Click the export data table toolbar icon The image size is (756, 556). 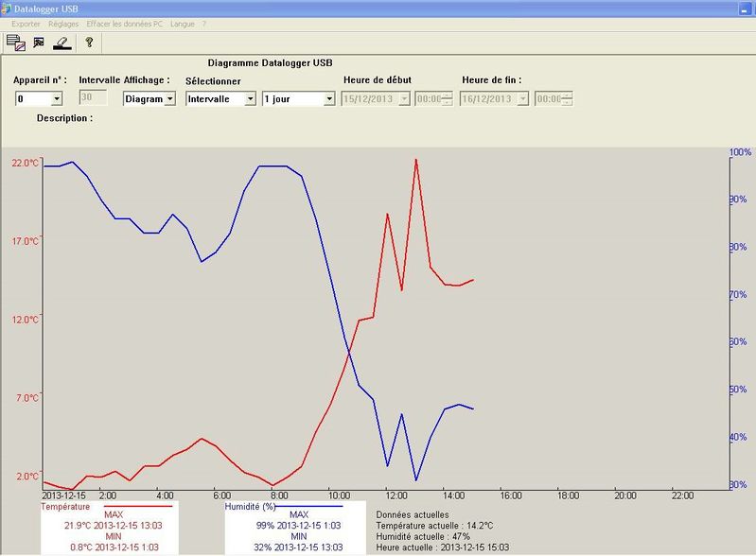(16, 43)
